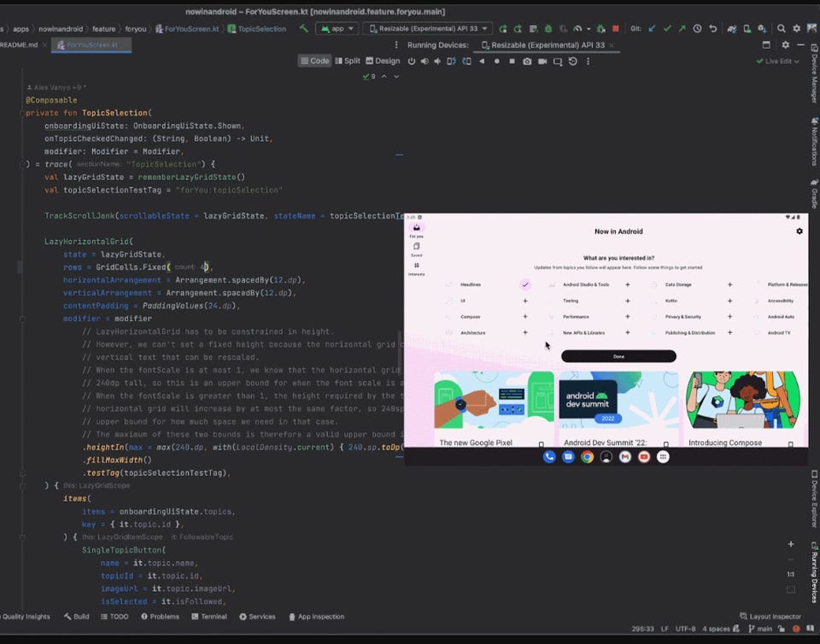This screenshot has width=820, height=644.
Task: Follow Android Studio & Tools topic
Action: pyautogui.click(x=628, y=284)
